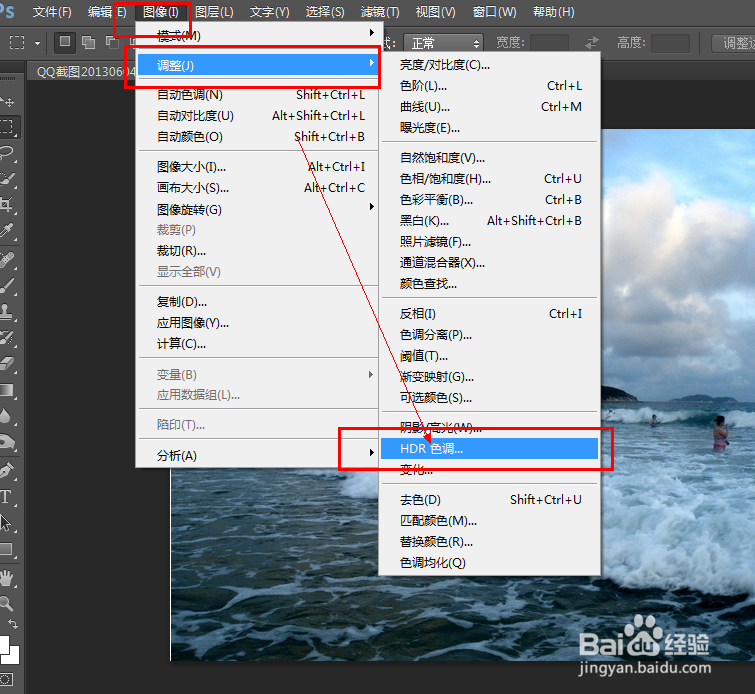755x694 pixels.
Task: Open the 帮助(H) menu
Action: coord(554,12)
